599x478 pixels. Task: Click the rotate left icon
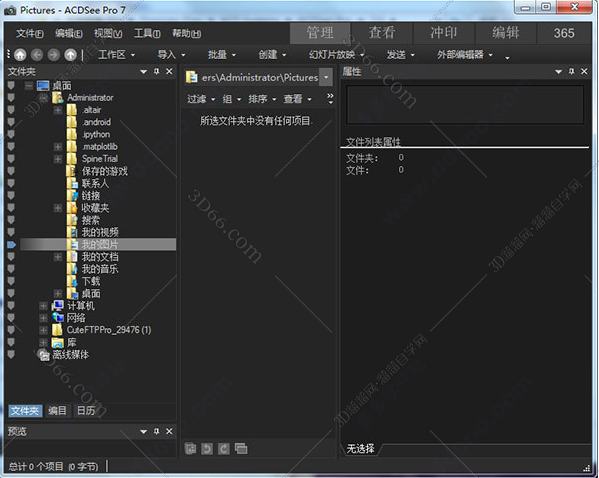(x=207, y=449)
